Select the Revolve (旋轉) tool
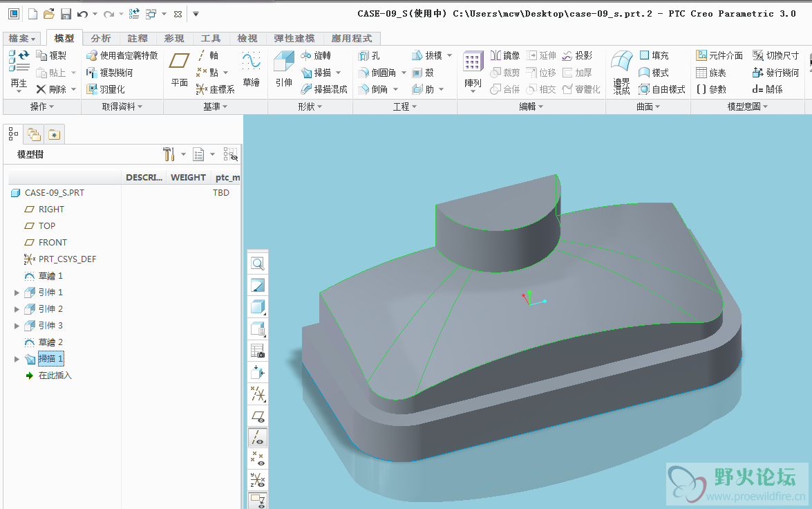 coord(316,55)
